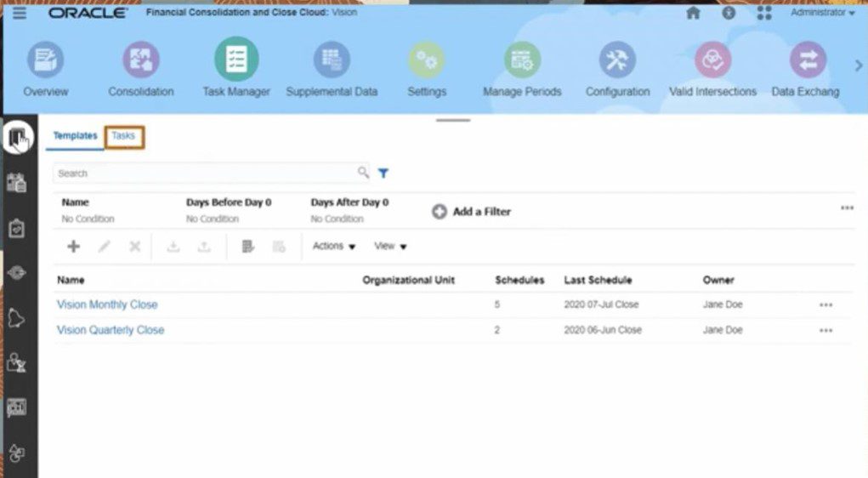Viewport: 868px width, 478px height.
Task: Open the Settings card
Action: tap(427, 70)
